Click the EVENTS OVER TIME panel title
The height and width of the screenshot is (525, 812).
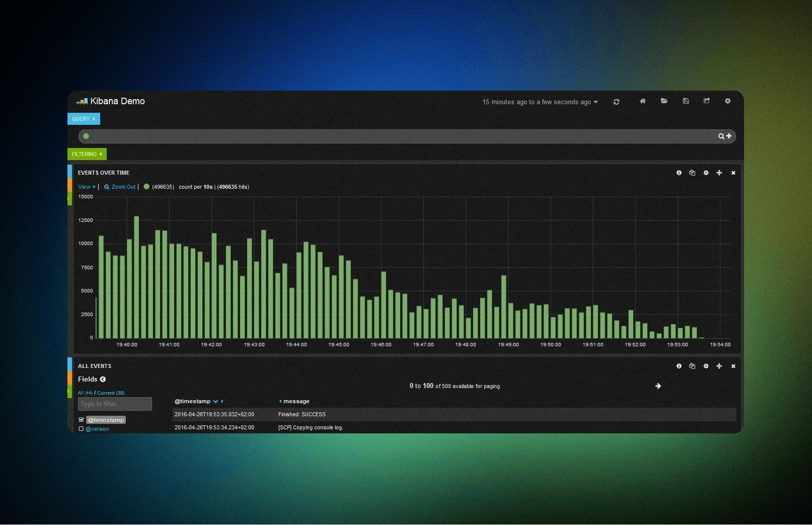[104, 173]
